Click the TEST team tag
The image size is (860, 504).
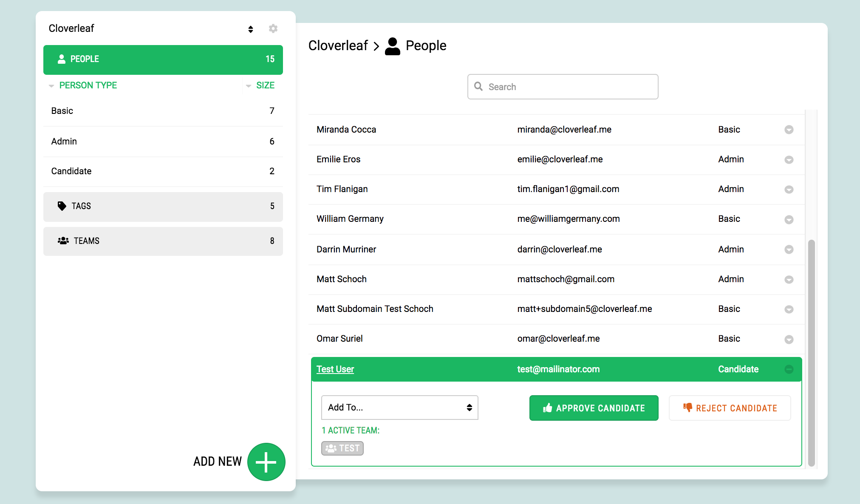pos(342,448)
